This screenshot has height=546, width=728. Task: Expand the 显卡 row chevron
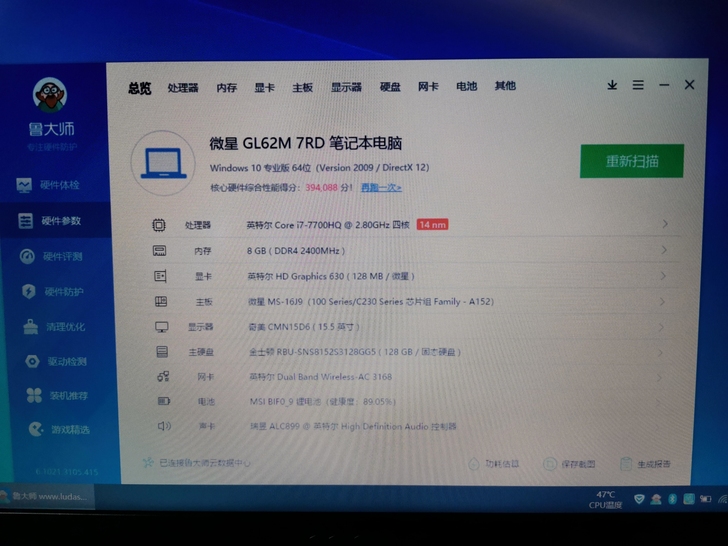pos(663,276)
